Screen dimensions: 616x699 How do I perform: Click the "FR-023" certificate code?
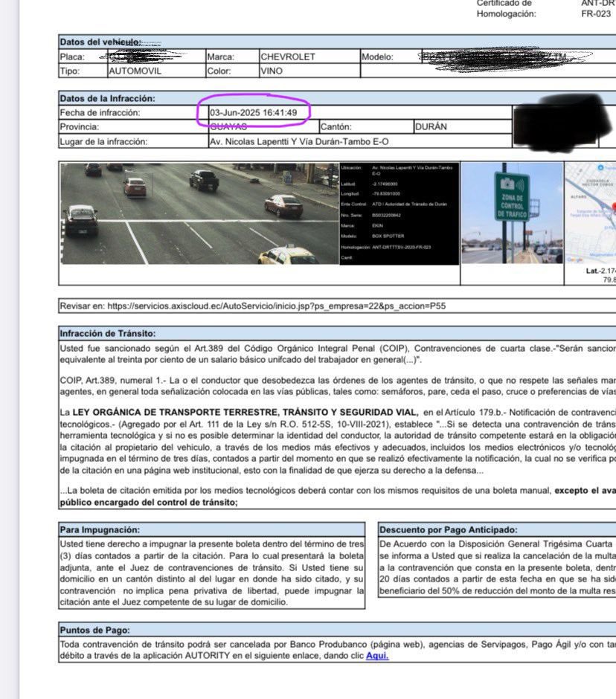click(596, 14)
